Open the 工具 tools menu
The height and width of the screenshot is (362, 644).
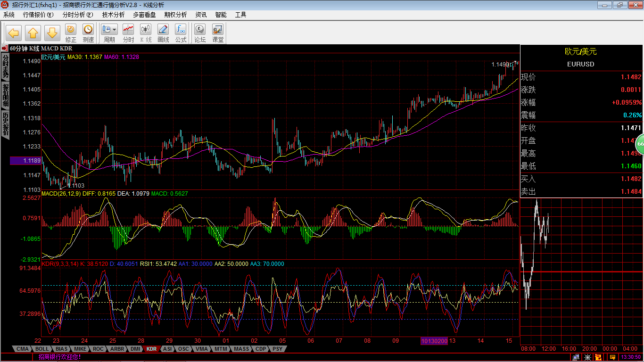pos(240,15)
